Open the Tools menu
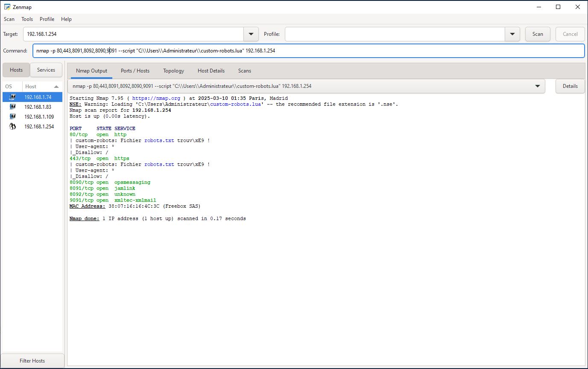Viewport: 588px width, 369px height. tap(27, 19)
